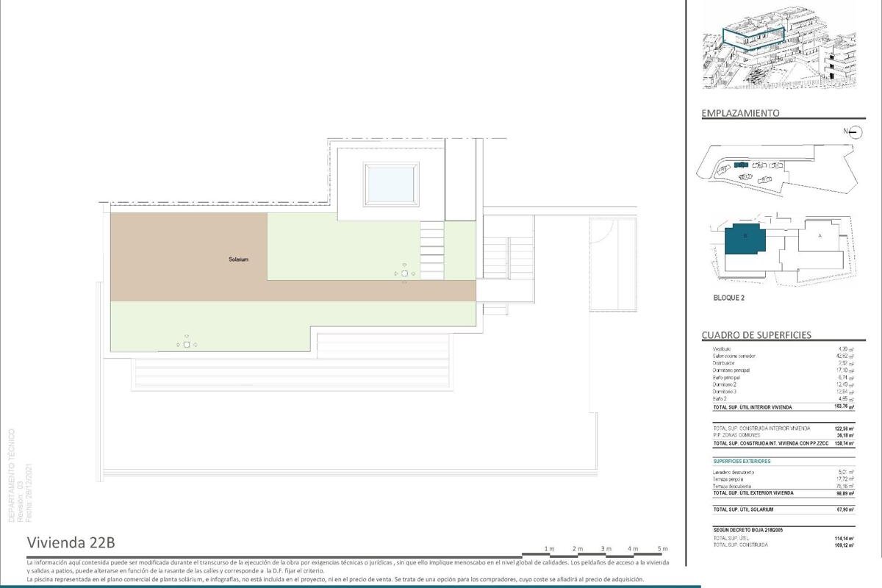The width and height of the screenshot is (882, 588).
Task: Click the CUADRO DE SUPERFICIES heading
Action: pyautogui.click(x=756, y=335)
